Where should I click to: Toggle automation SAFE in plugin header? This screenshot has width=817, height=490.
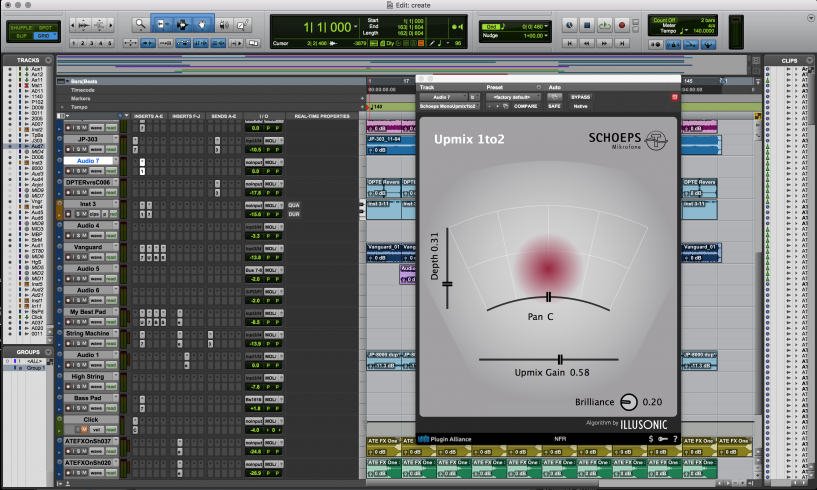click(554, 106)
